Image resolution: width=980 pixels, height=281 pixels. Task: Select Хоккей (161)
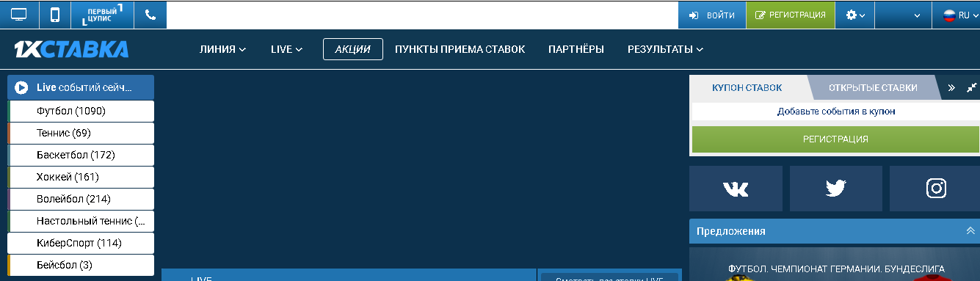[81, 178]
